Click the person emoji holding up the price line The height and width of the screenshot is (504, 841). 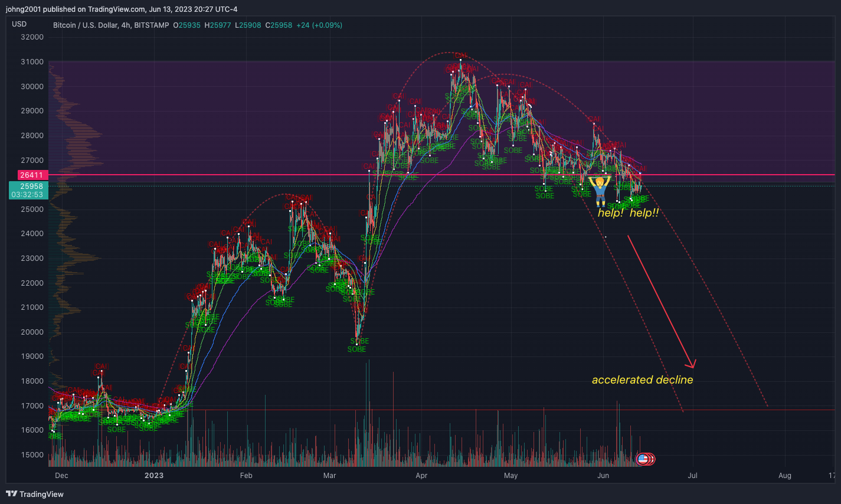pyautogui.click(x=600, y=190)
